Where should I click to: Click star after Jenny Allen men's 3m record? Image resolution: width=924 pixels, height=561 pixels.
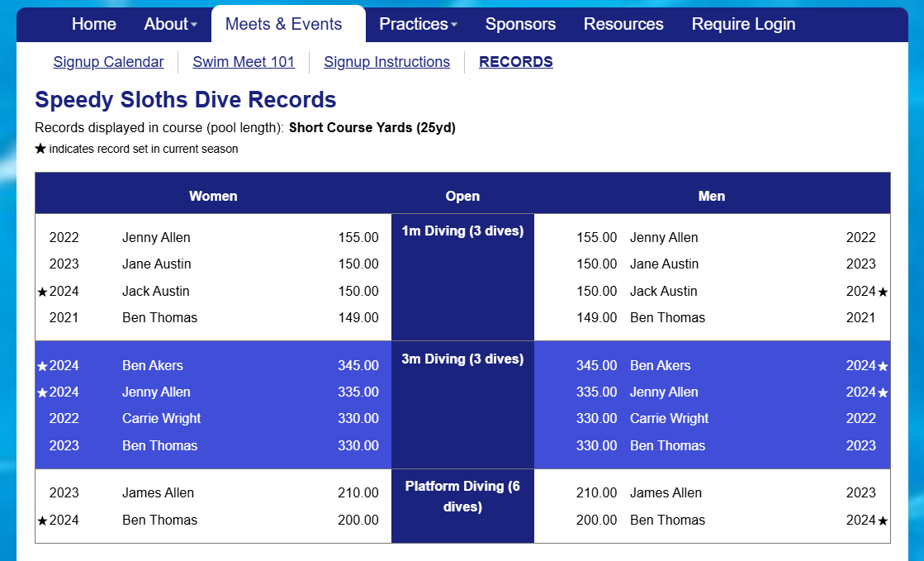tap(881, 392)
